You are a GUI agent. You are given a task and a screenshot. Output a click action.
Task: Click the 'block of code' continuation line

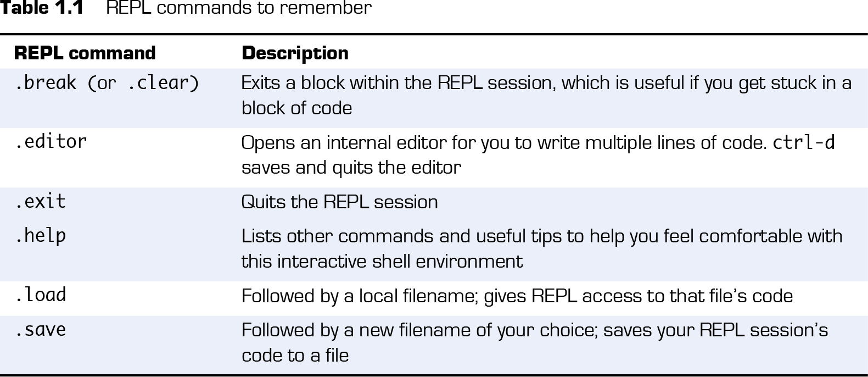coord(296,108)
